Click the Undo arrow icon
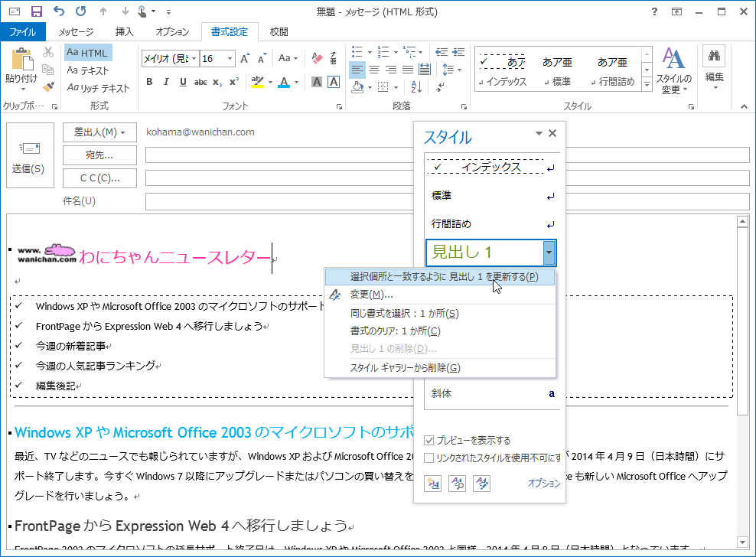 pos(59,11)
